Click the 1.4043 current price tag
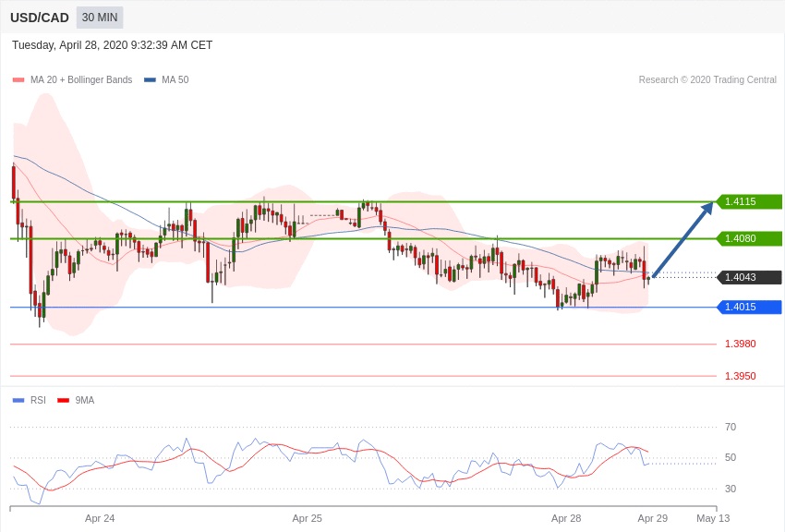Image resolution: width=785 pixels, height=532 pixels. click(x=749, y=277)
